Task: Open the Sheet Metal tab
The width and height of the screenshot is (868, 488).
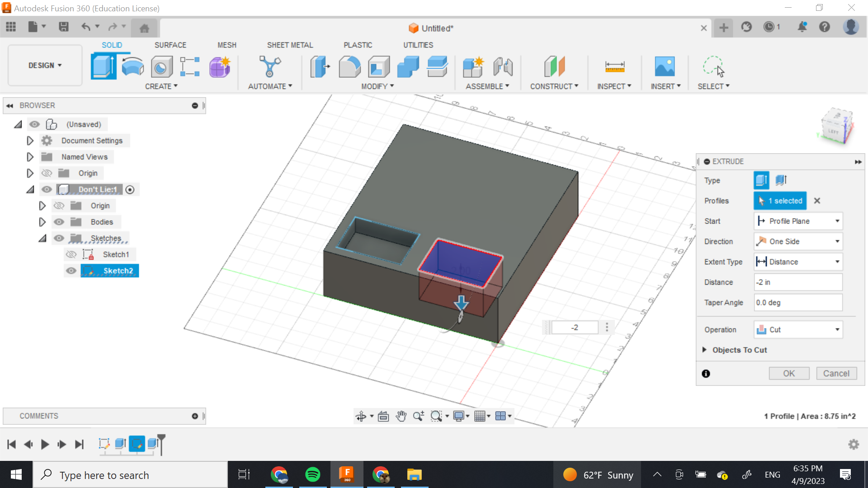Action: [x=290, y=45]
